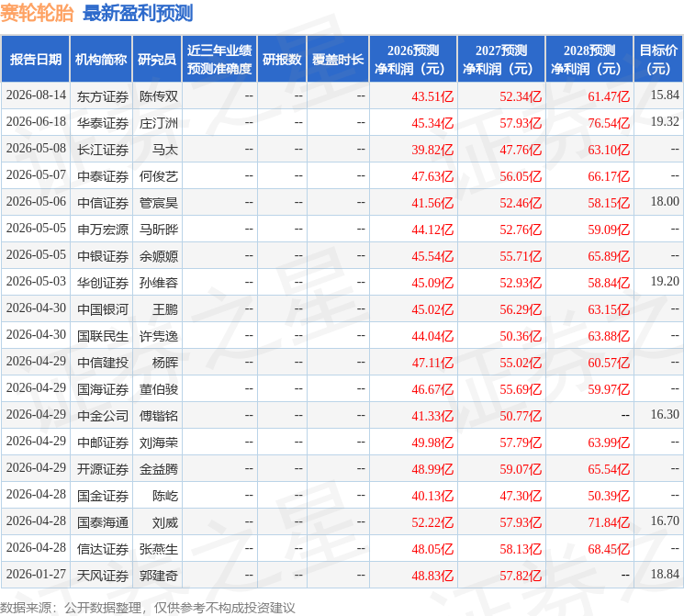
Task: Click the 研究员 column header
Action: tap(157, 59)
